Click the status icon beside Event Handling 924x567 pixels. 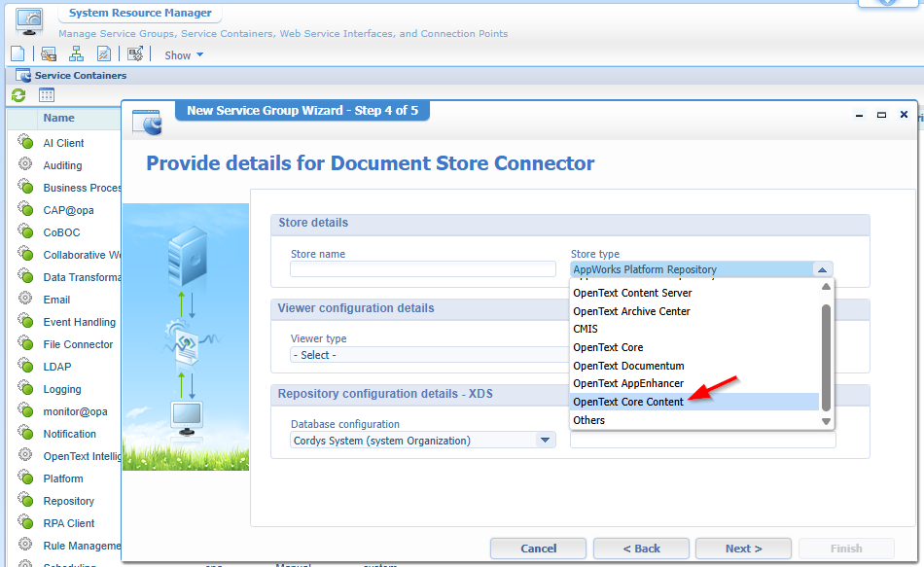(x=25, y=321)
